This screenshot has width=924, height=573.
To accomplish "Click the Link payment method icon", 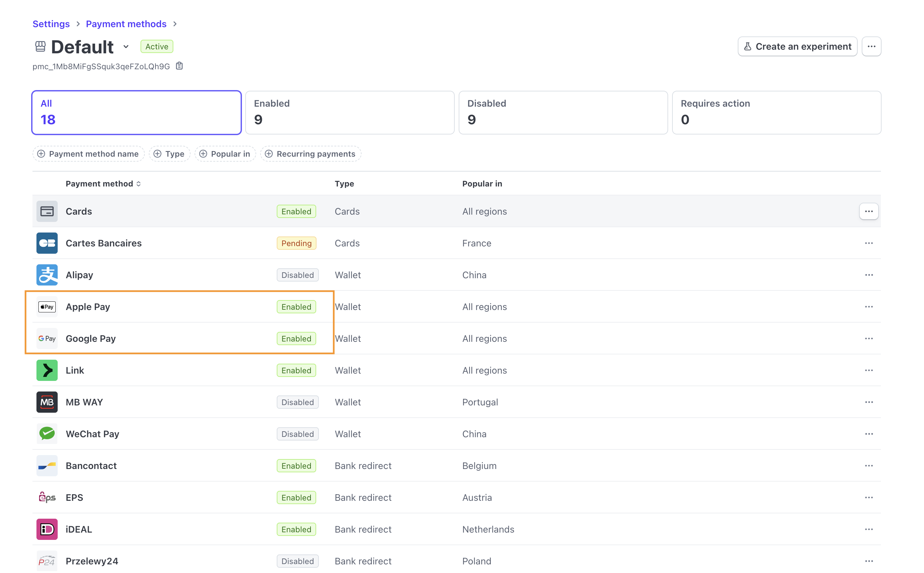I will click(x=47, y=370).
